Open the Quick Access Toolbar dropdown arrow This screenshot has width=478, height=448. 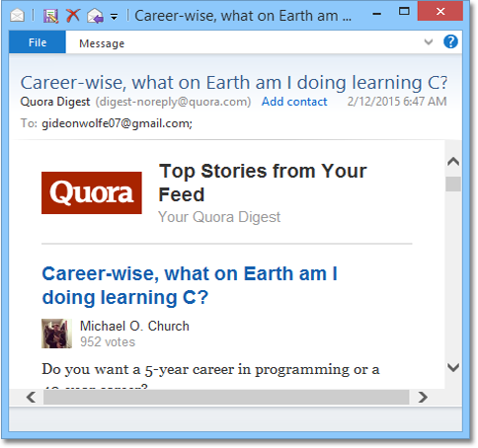114,17
